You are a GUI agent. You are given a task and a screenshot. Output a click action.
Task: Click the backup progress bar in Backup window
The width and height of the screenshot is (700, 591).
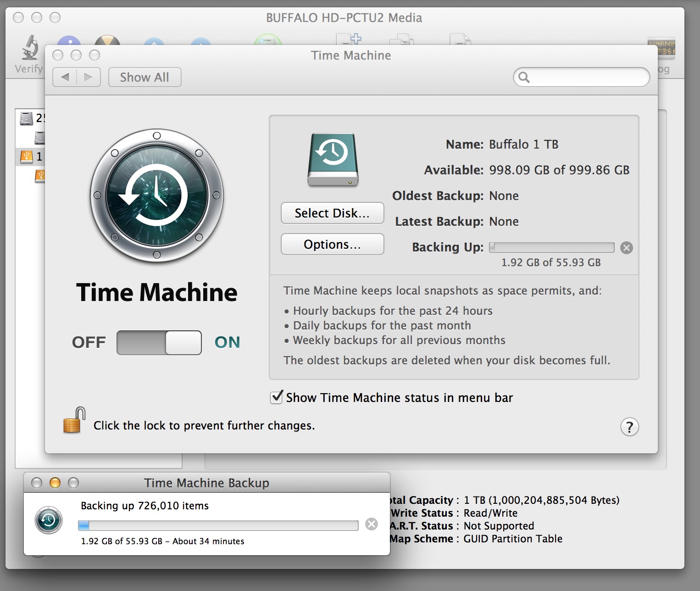[218, 525]
